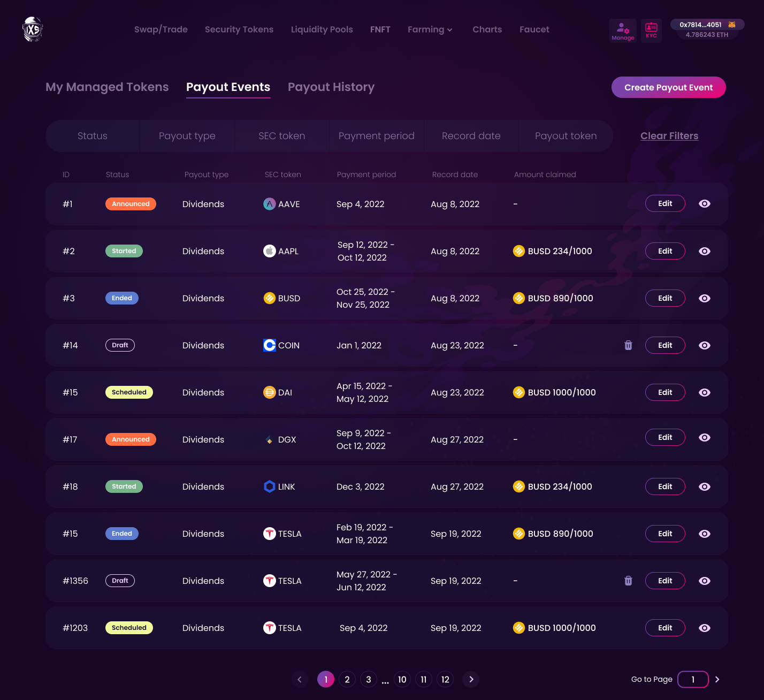Open the Payout token filter dropdown

[566, 136]
